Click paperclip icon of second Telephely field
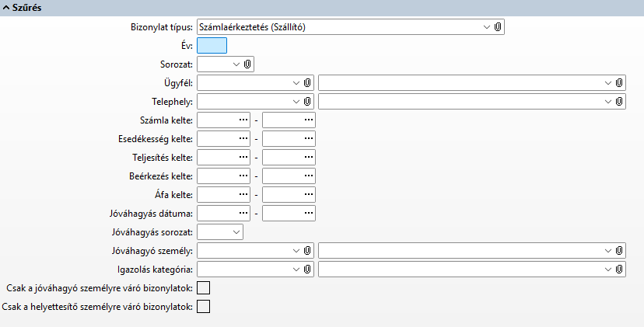This screenshot has height=327, width=644. point(619,101)
